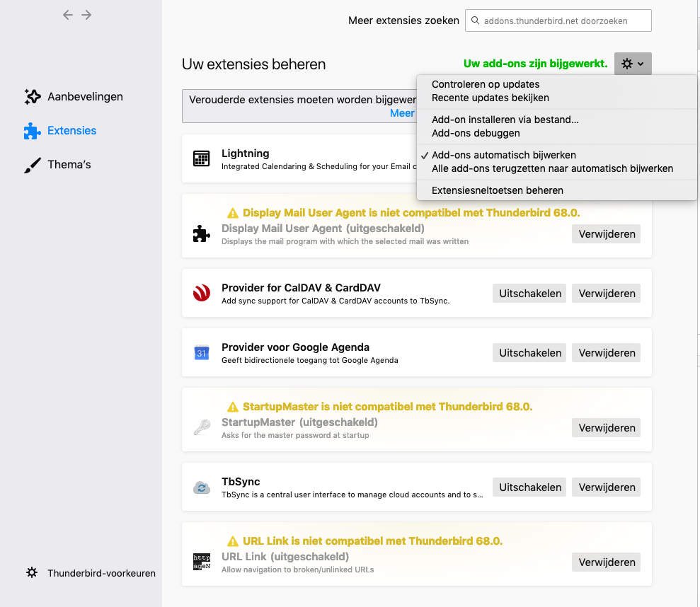Open Extensiesneltoetsen beheren from menu
Image resolution: width=700 pixels, height=607 pixels.
tap(497, 190)
